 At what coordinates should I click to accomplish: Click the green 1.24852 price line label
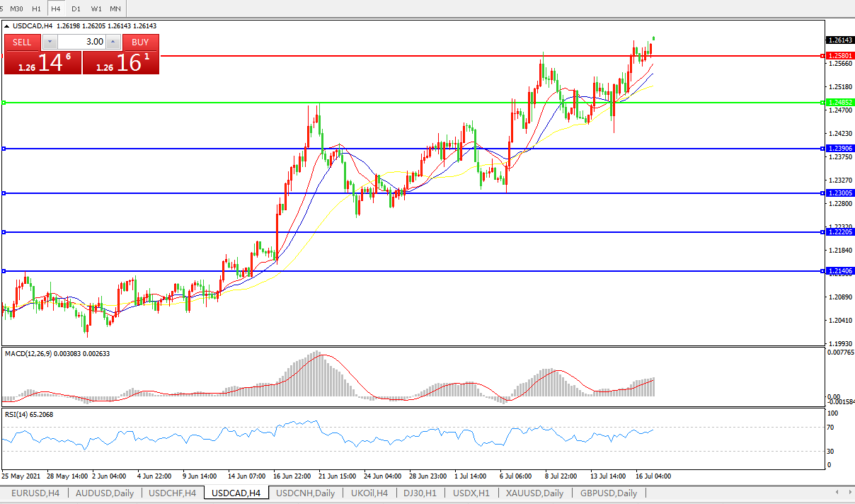pos(840,103)
